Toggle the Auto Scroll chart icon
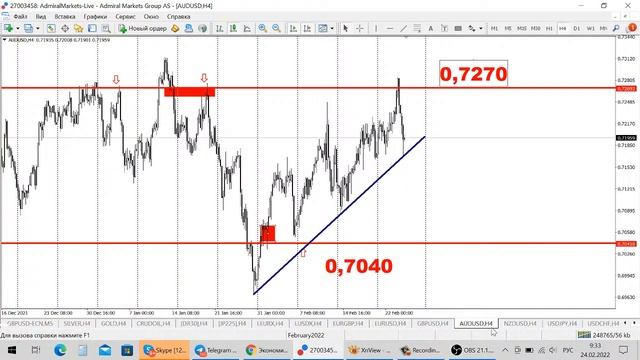Screen dimensions: 640x360 pos(293,28)
